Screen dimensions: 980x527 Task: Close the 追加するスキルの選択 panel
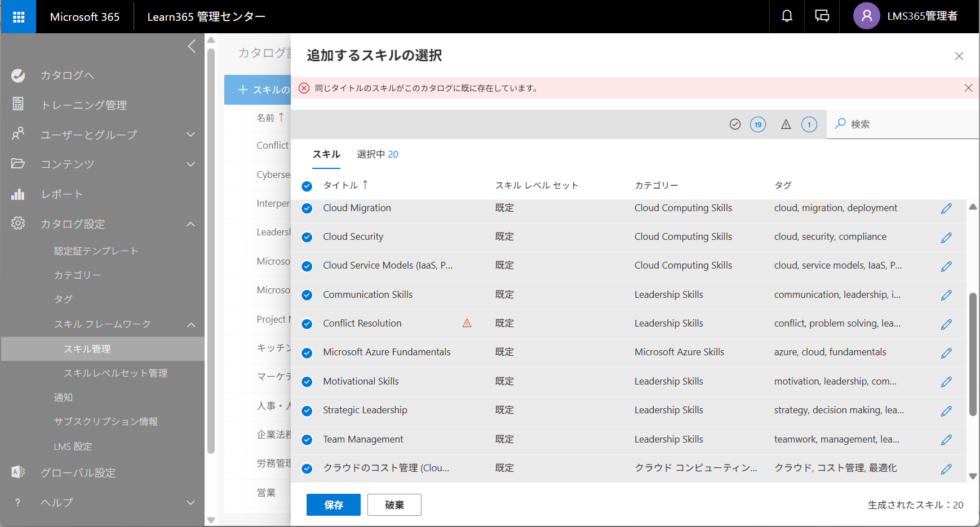[959, 56]
